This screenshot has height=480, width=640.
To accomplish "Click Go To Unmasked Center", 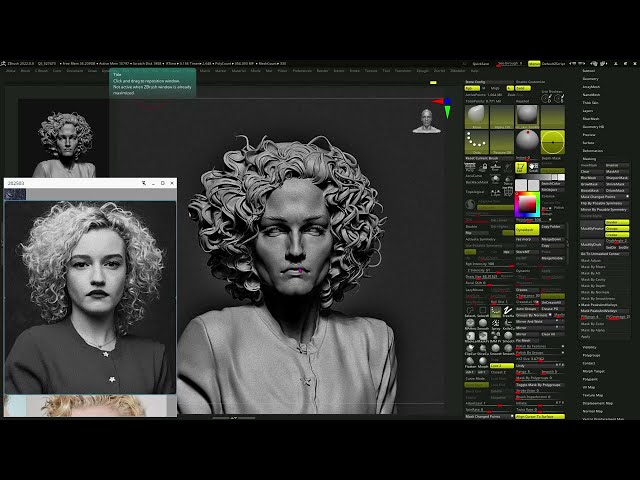I will tap(604, 254).
